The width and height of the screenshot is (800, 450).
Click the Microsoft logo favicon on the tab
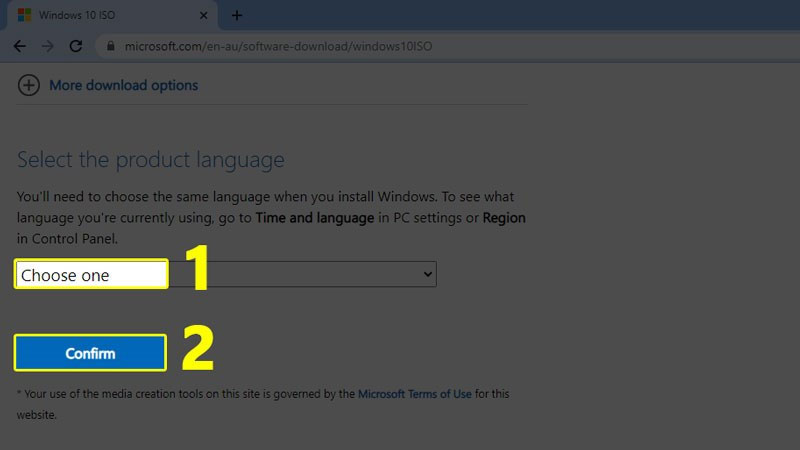24,15
